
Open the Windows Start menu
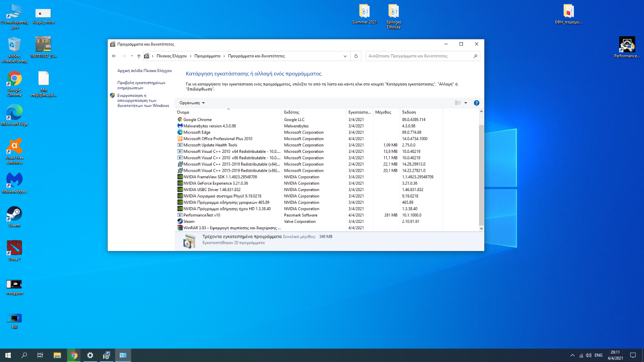(8, 355)
